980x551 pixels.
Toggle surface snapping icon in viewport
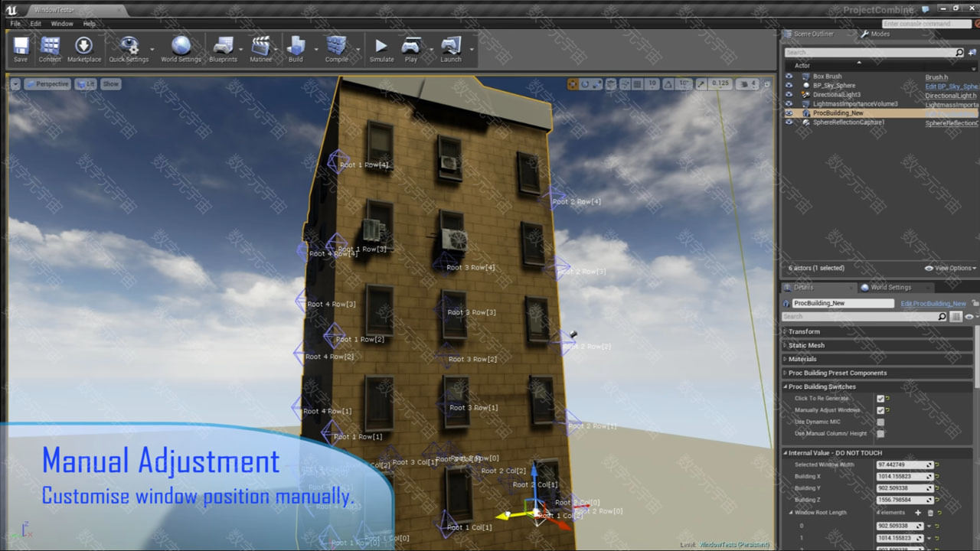[625, 84]
